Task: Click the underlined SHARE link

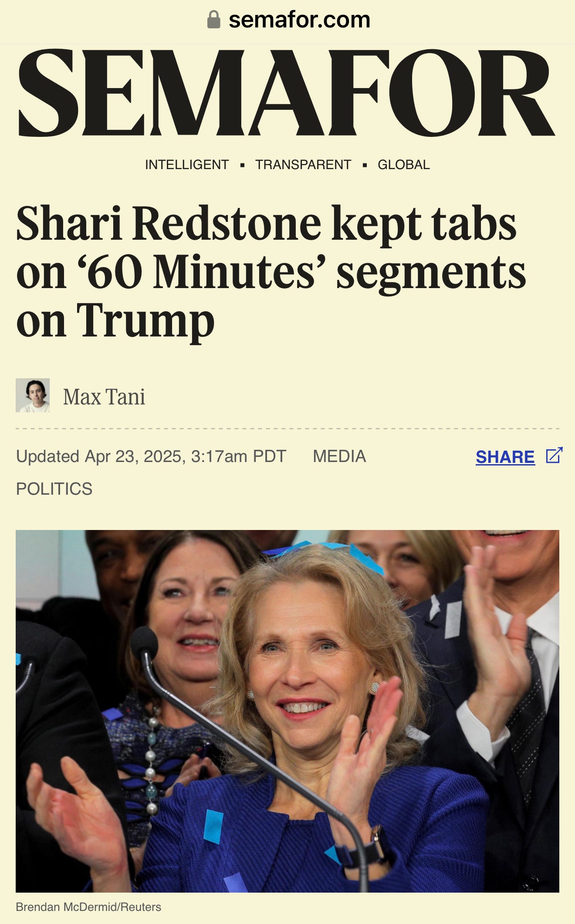Action: tap(505, 457)
